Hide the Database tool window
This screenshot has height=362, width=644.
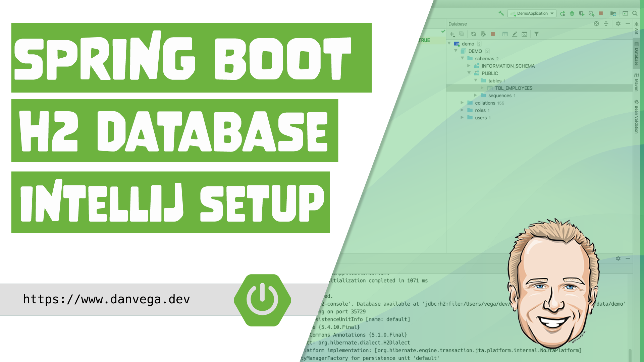tap(628, 24)
